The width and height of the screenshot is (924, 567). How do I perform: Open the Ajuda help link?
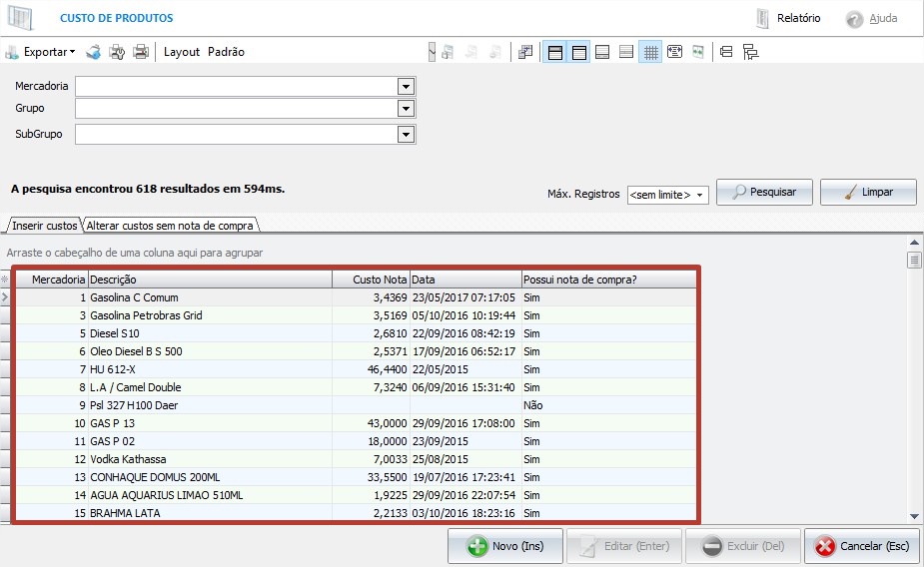[x=883, y=18]
